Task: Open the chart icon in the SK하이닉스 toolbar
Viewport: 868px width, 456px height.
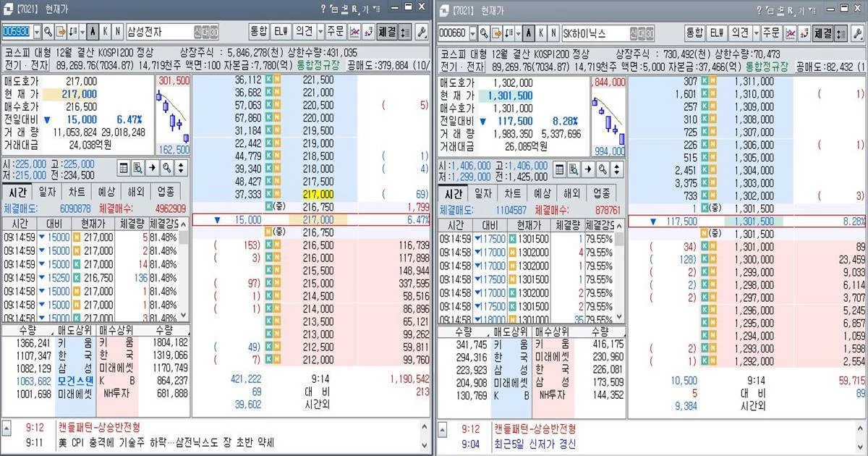Action: click(x=791, y=33)
